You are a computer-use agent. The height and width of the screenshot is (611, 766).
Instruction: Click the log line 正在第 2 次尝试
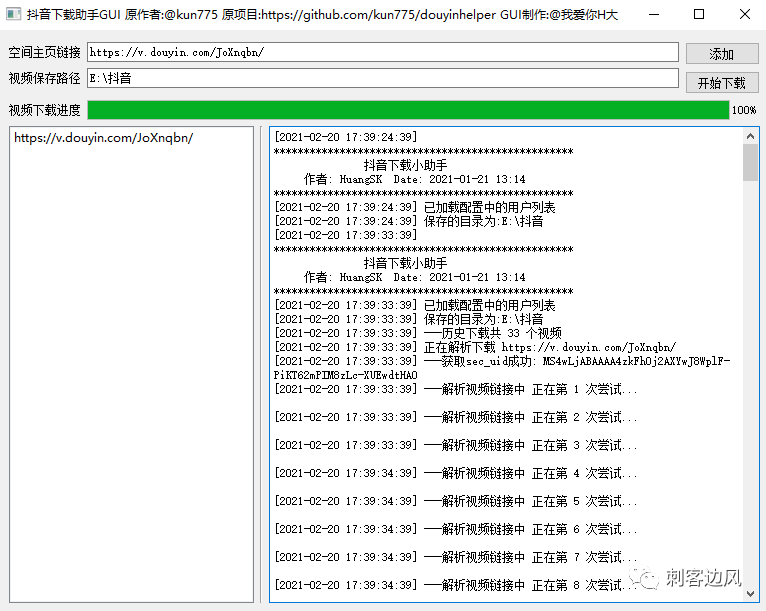pos(456,417)
